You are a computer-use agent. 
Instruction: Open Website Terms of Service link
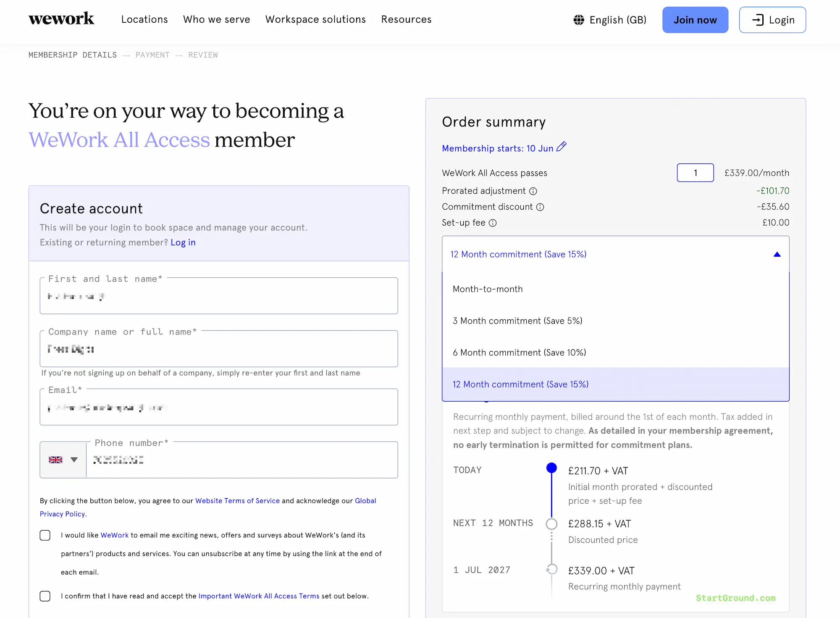coord(237,501)
